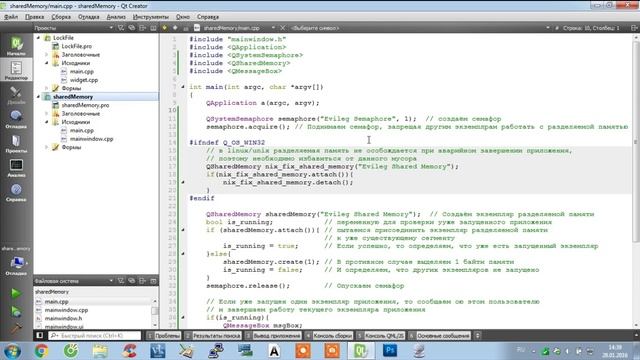
Task: Open the Правка menu
Action: point(34,17)
